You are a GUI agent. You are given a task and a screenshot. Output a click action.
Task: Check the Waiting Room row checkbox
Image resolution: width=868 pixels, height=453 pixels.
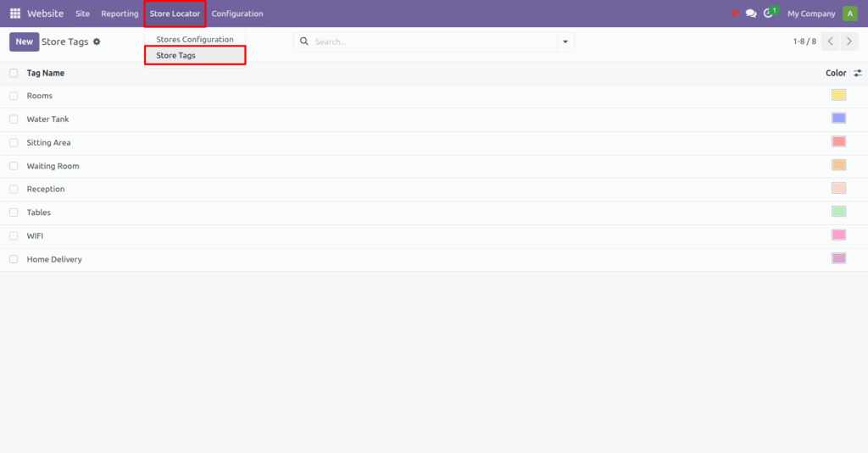[x=14, y=166]
